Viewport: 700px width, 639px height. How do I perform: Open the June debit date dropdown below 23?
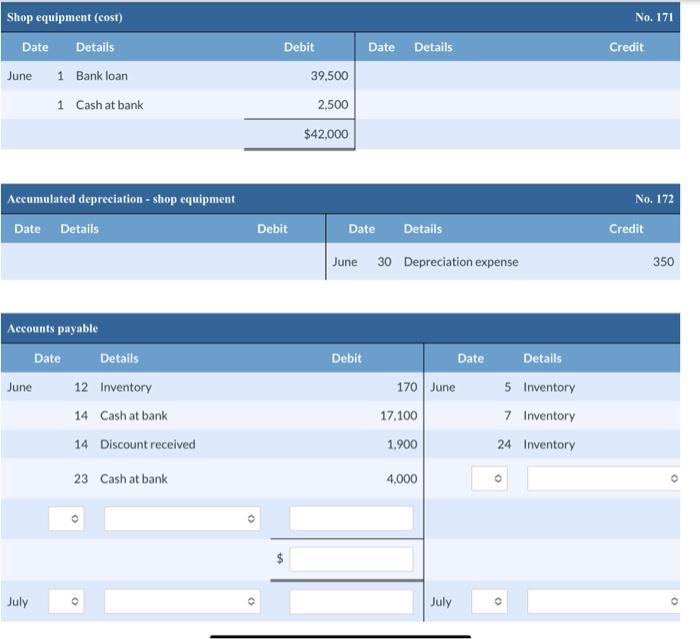tap(66, 518)
